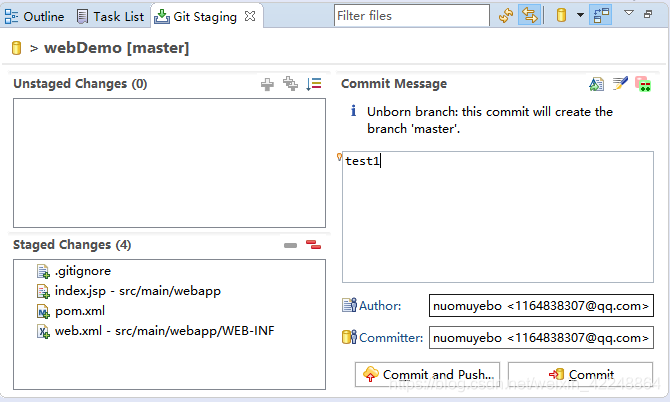Add selected files to index plus icon
Viewport: 670px width, 402px height.
point(267,84)
